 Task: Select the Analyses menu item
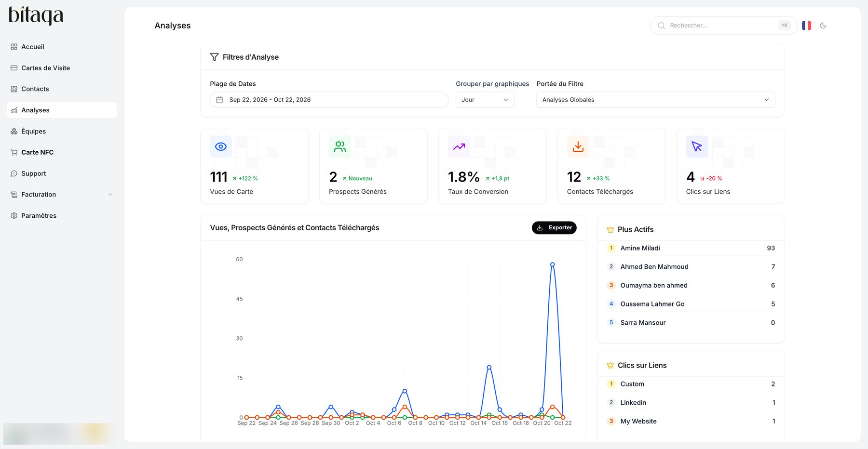62,110
